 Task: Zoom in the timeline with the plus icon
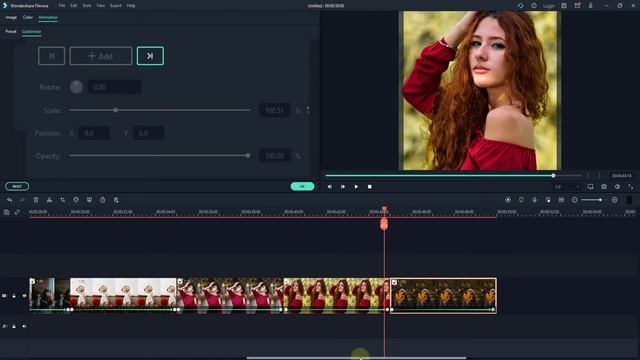614,200
